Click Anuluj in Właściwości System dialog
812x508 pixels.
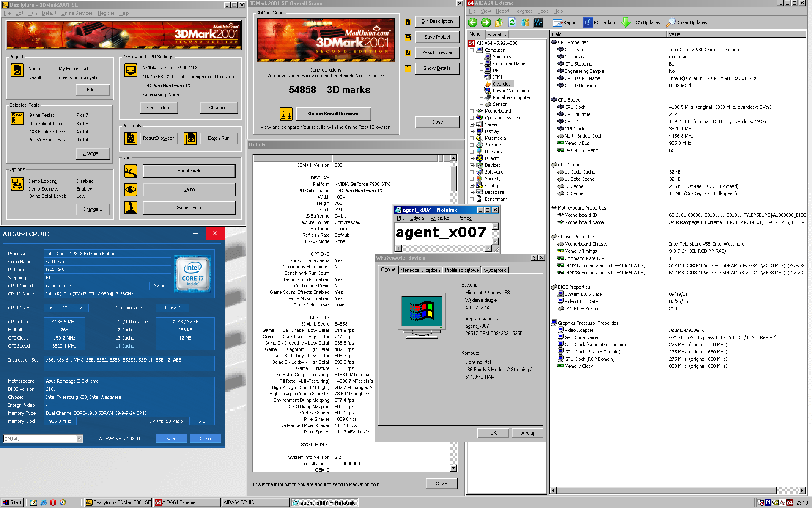click(527, 433)
